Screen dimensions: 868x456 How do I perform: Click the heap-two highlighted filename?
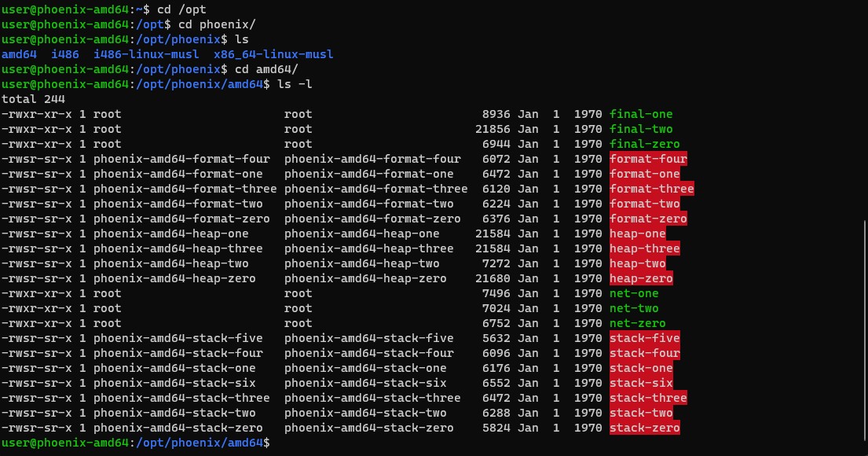tap(637, 263)
